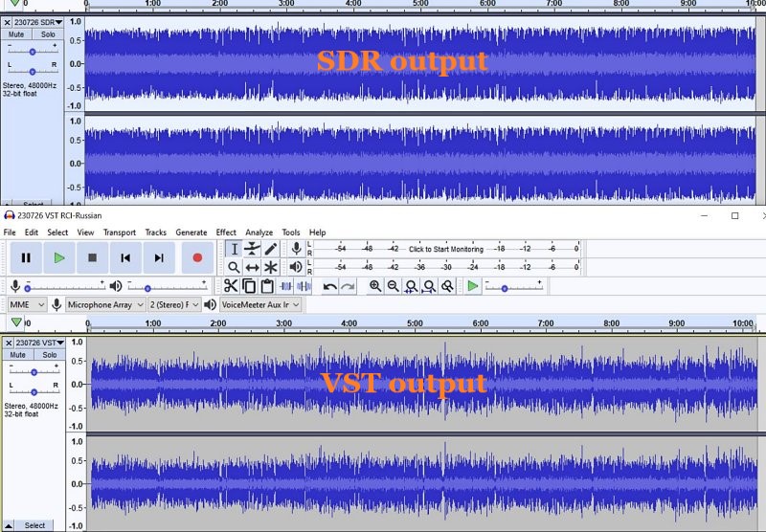Select the Draw pencil tool
The image size is (766, 532).
click(x=270, y=249)
